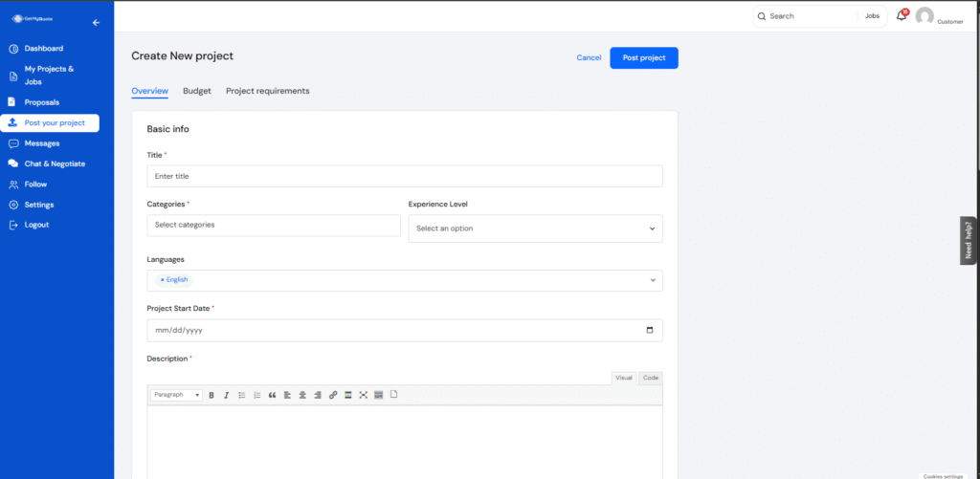Insert a blockquote in the description
980x479 pixels.
click(x=272, y=395)
